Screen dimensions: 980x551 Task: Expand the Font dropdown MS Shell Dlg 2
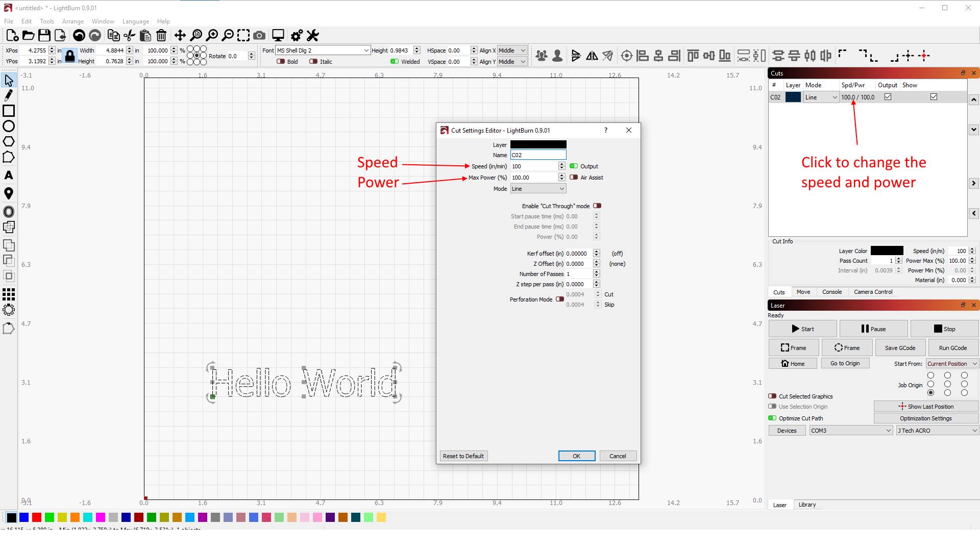pos(366,51)
